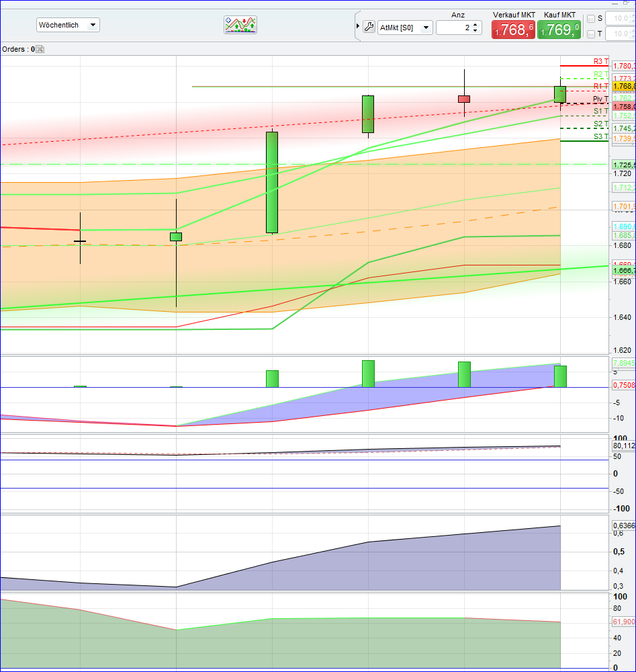This screenshot has width=636, height=672.
Task: Select the tall green candlestick
Action: pos(272,183)
